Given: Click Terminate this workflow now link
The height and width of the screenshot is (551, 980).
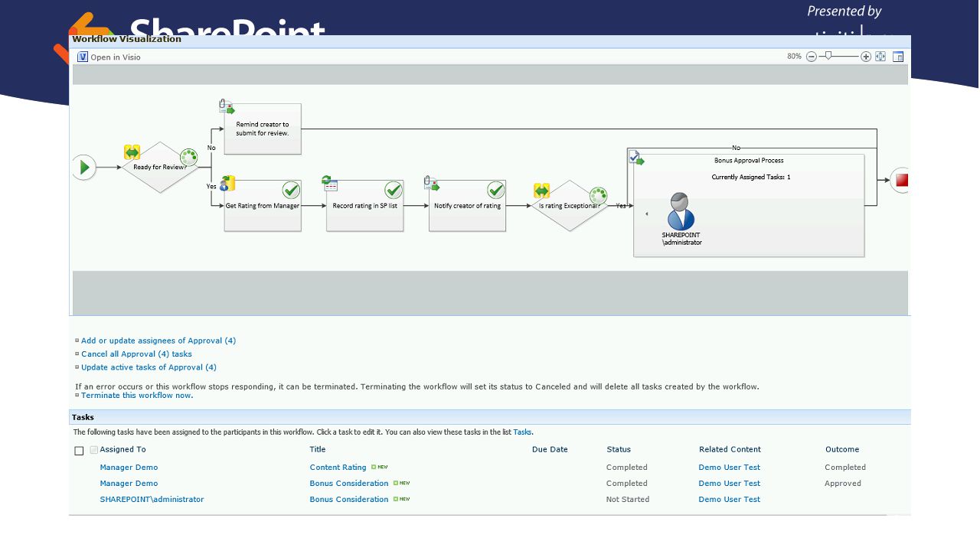Looking at the screenshot, I should pyautogui.click(x=137, y=395).
